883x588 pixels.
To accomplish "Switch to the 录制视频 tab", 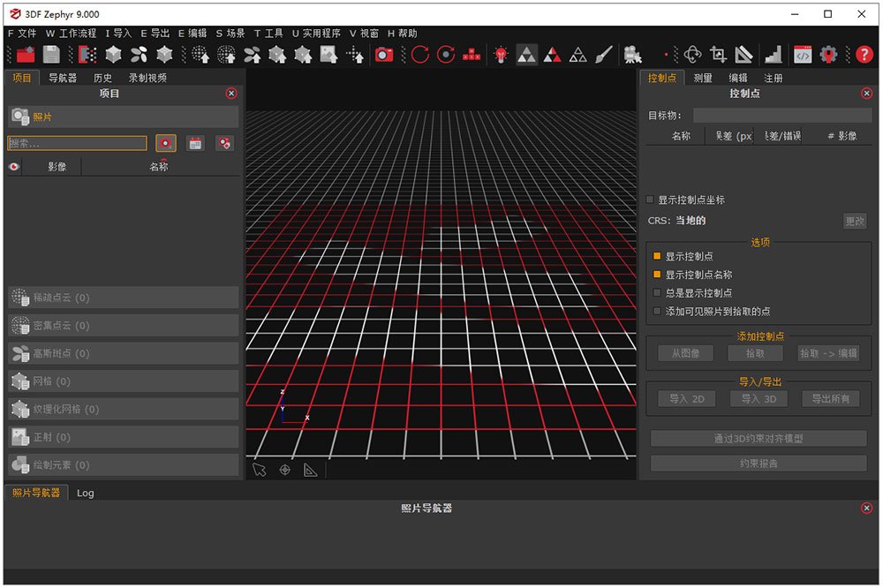I will point(147,78).
